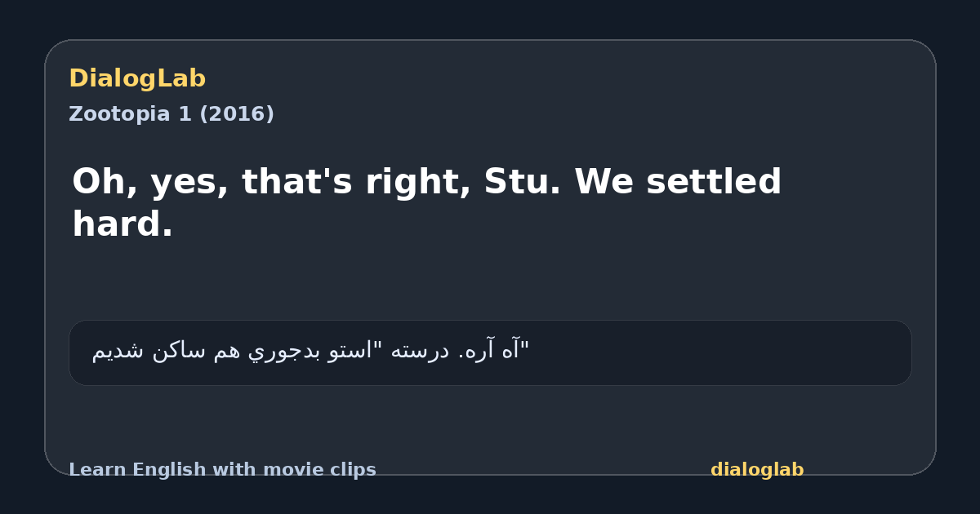The image size is (980, 514).
Task: Select the word "that's" in the quote
Action: pyautogui.click(x=297, y=182)
